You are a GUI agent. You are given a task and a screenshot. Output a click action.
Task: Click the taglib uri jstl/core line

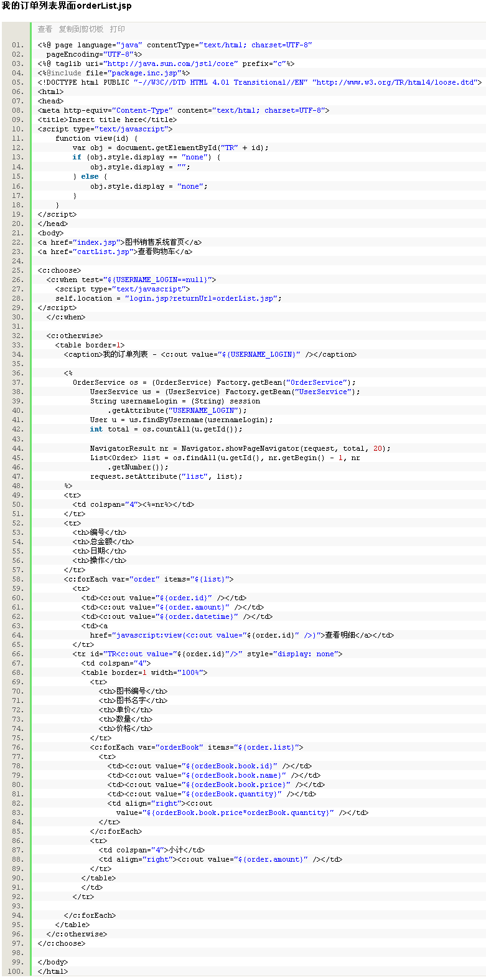click(x=166, y=64)
